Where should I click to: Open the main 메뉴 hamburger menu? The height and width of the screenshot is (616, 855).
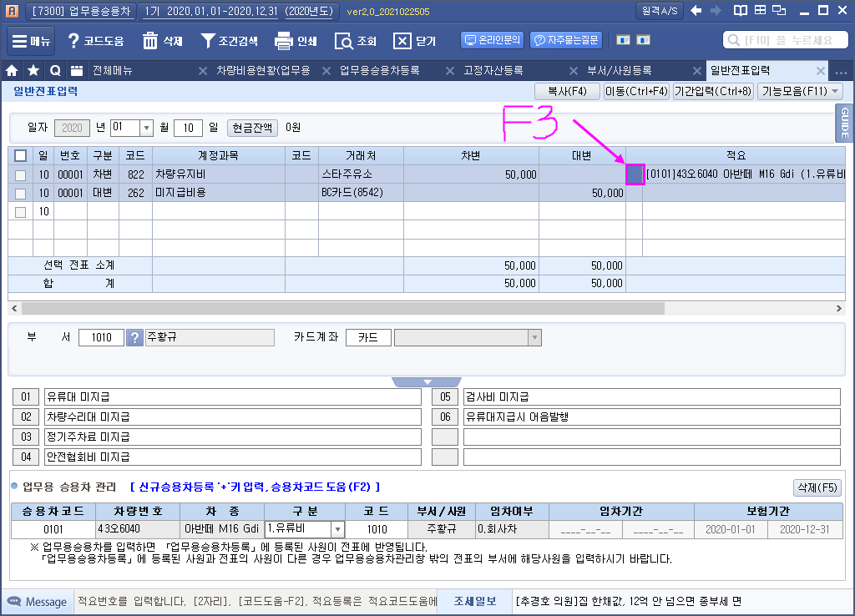(x=31, y=41)
